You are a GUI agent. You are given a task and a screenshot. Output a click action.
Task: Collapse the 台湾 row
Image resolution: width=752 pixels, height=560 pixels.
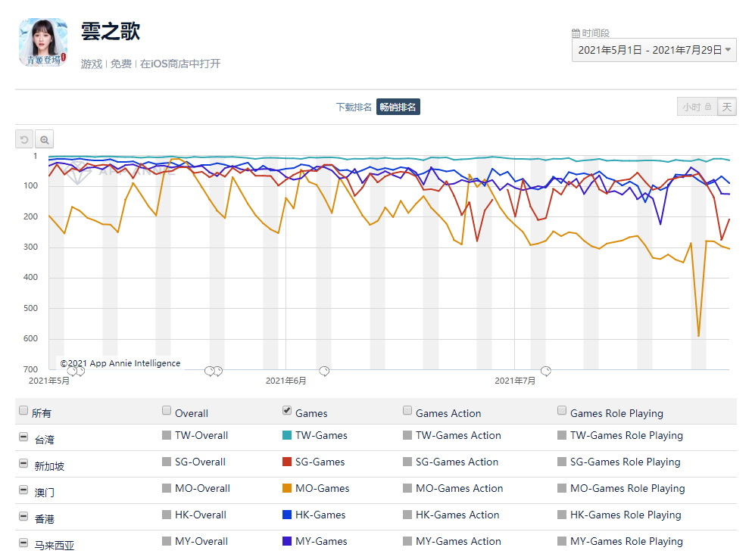23,437
